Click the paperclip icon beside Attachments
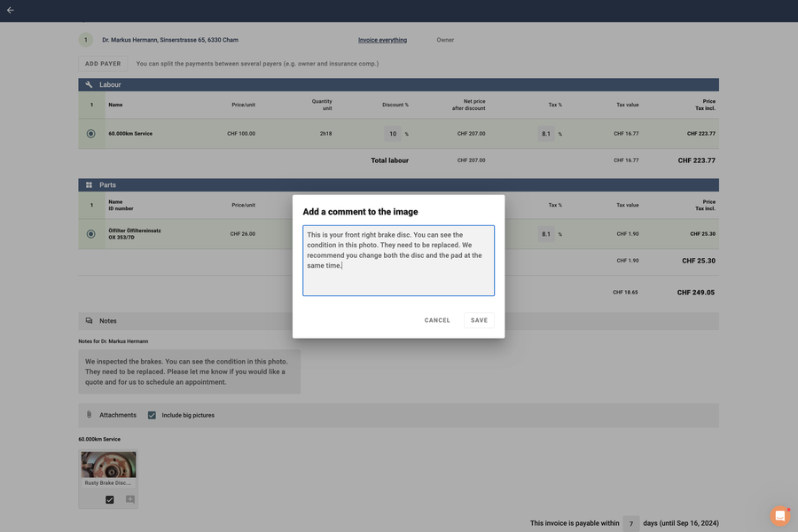 [89, 414]
